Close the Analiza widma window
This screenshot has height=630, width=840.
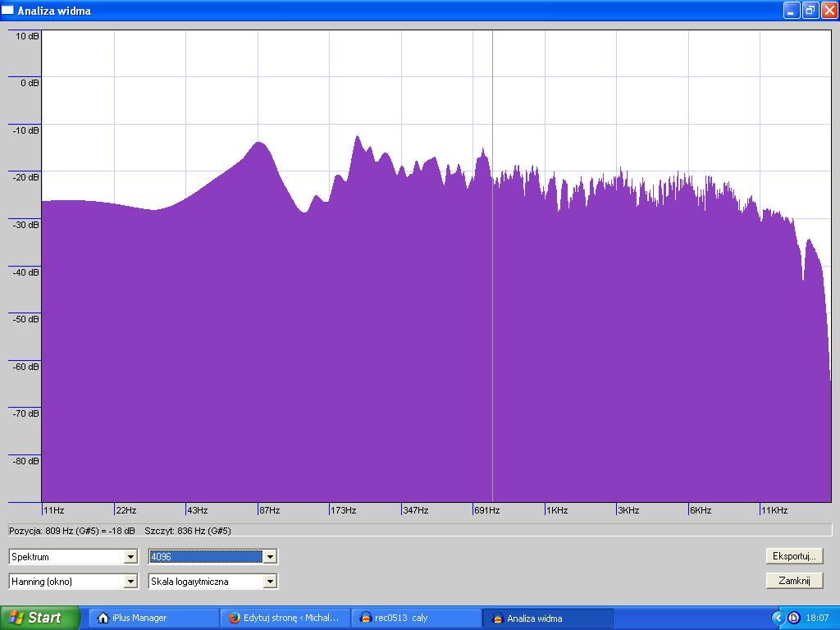tap(829, 11)
